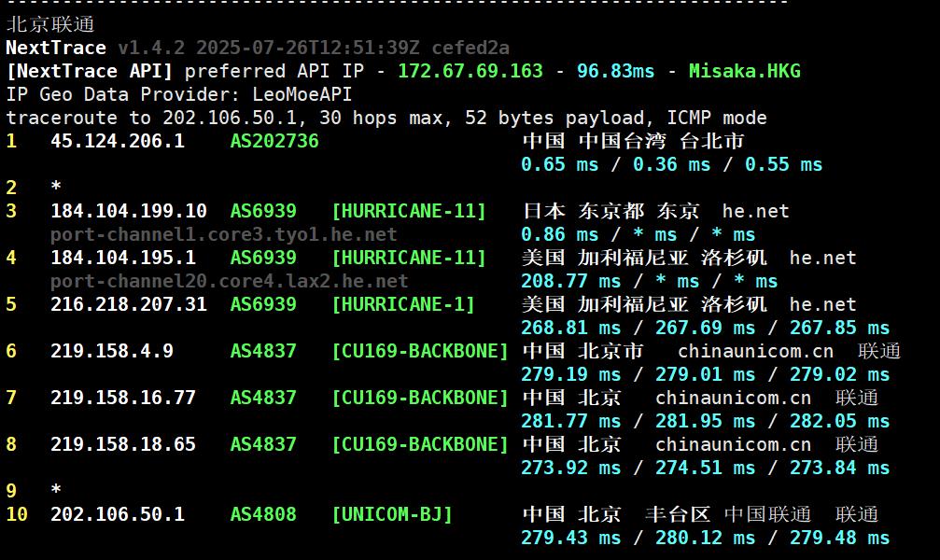Viewport: 940px width, 560px height.
Task: Click the preferred API IP 172.67.69.163
Action: pyautogui.click(x=470, y=71)
